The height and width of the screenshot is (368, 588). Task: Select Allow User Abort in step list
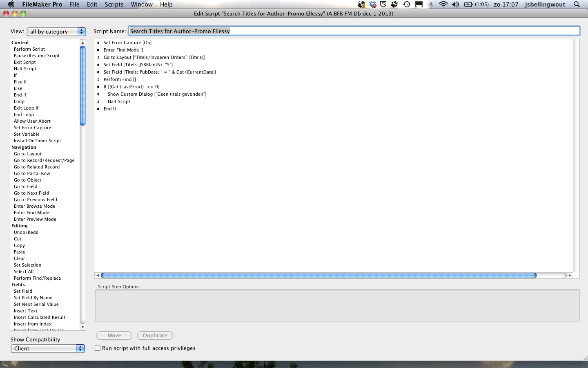(x=32, y=121)
